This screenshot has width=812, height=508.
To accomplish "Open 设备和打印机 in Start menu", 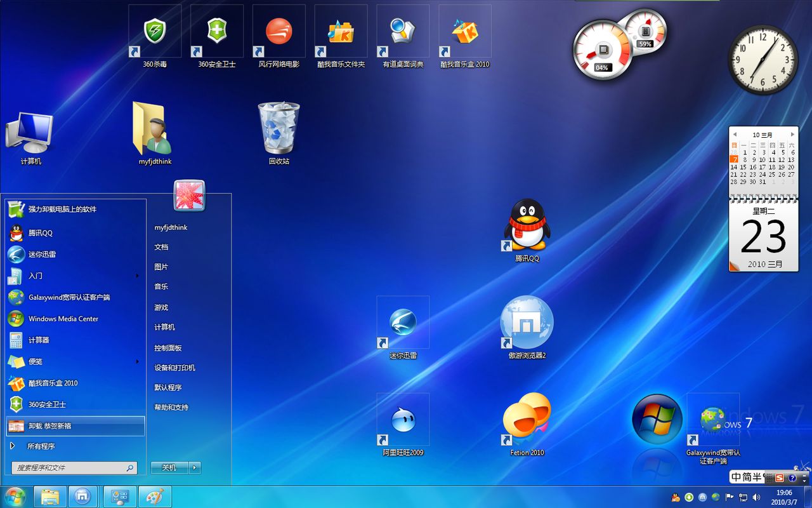I will tap(174, 368).
